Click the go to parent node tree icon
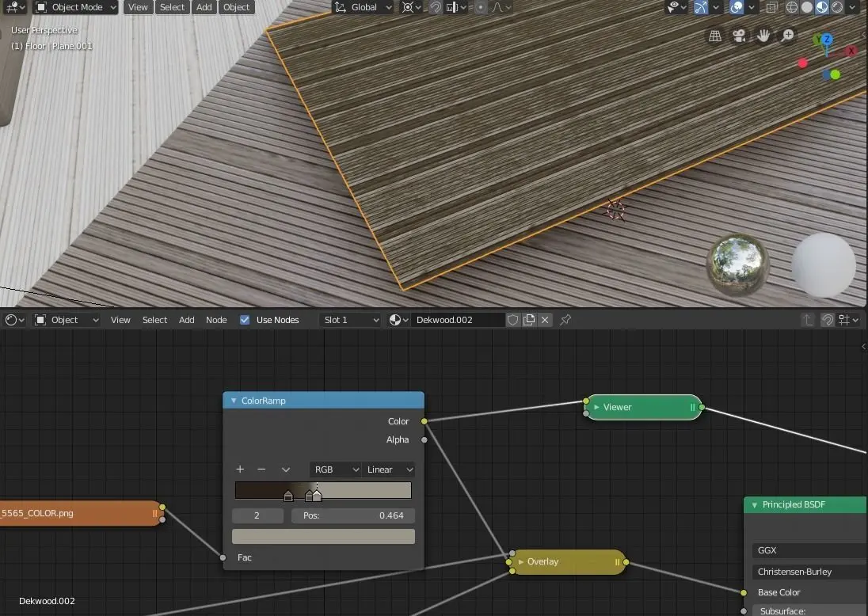The height and width of the screenshot is (616, 868). coord(808,320)
